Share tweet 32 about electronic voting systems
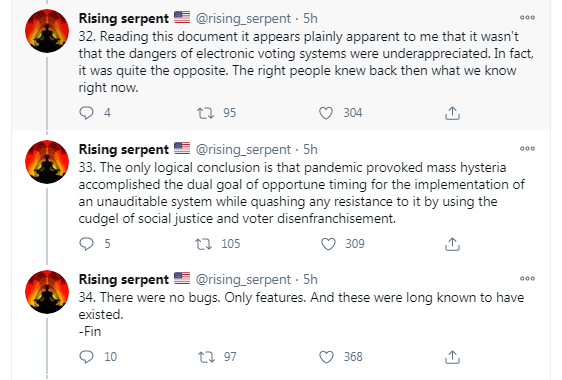Image resolution: width=562 pixels, height=380 pixels. pos(452,113)
